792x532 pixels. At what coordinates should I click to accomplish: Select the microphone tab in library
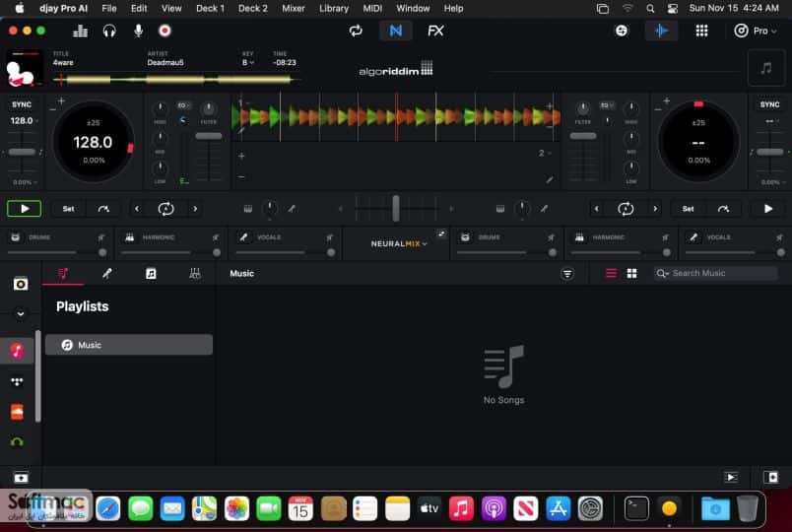pos(106,273)
